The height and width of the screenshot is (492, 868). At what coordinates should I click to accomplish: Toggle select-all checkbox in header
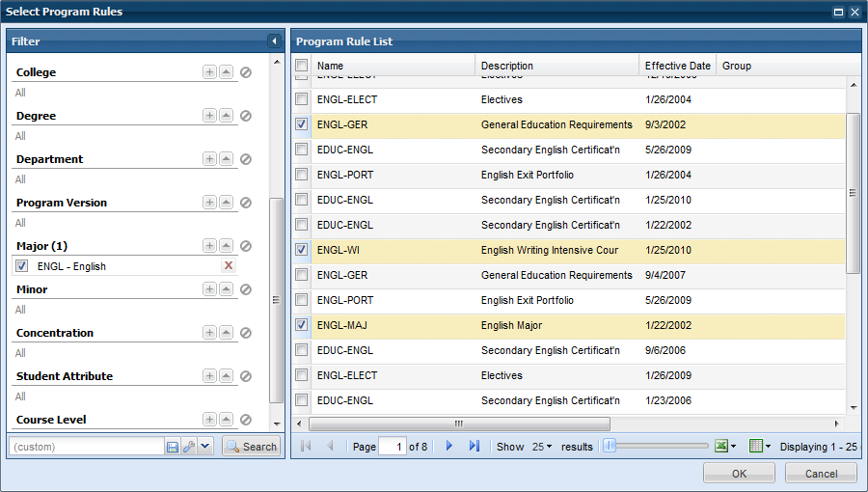click(x=301, y=66)
